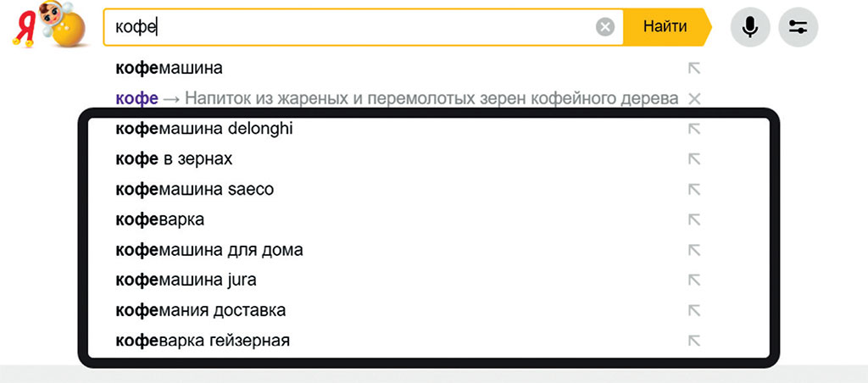
Task: Pick the кофемашина для дома suggestion
Action: pyautogui.click(x=209, y=251)
